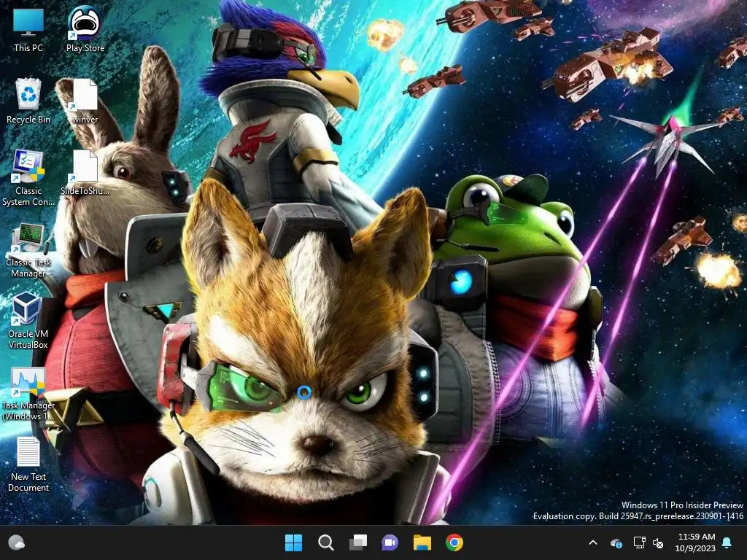Select the winver shortcut file
This screenshot has width=747, height=560.
tap(85, 101)
